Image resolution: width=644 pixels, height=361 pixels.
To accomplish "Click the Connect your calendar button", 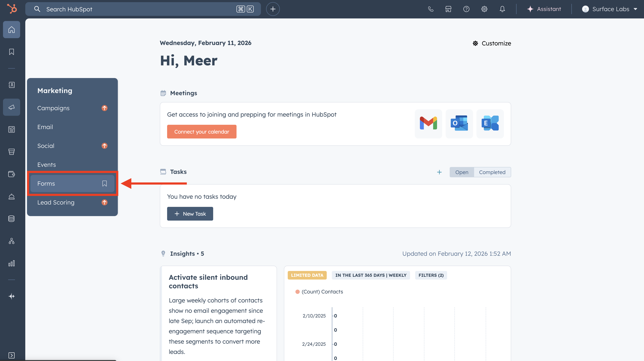I will click(202, 131).
